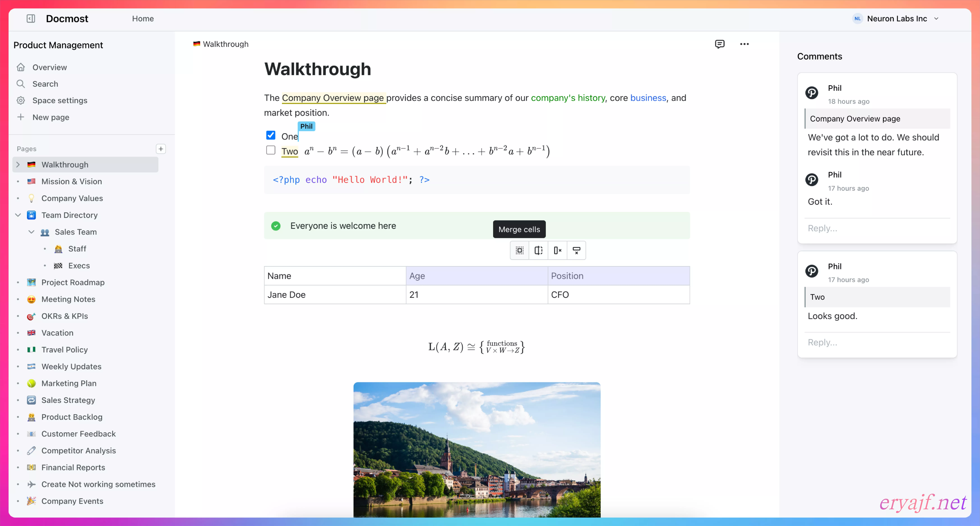Expand the Walkthrough page tree

(18, 164)
